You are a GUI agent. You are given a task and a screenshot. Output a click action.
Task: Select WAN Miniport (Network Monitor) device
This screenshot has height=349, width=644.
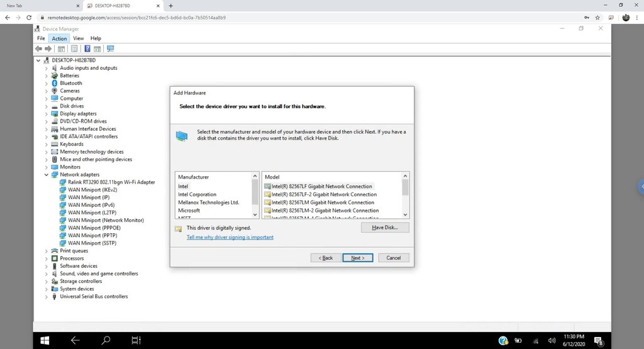[106, 221]
